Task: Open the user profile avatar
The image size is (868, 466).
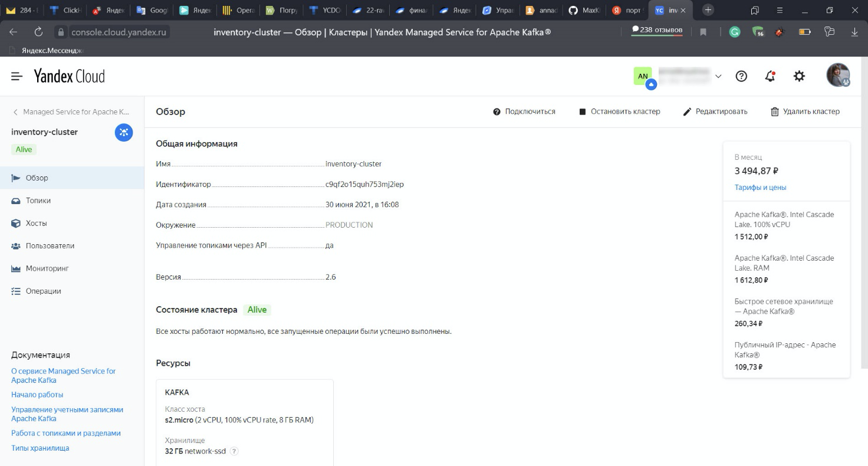Action: (838, 76)
